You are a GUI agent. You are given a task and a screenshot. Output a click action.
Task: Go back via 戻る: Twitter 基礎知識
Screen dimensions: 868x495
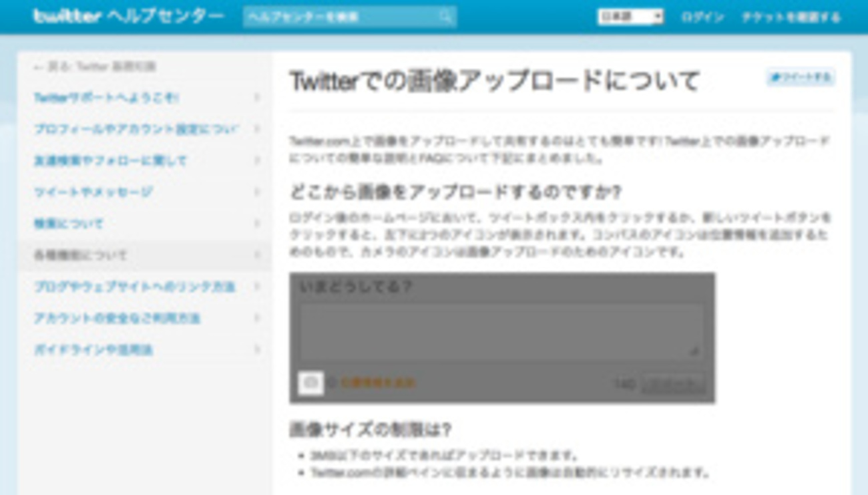95,67
